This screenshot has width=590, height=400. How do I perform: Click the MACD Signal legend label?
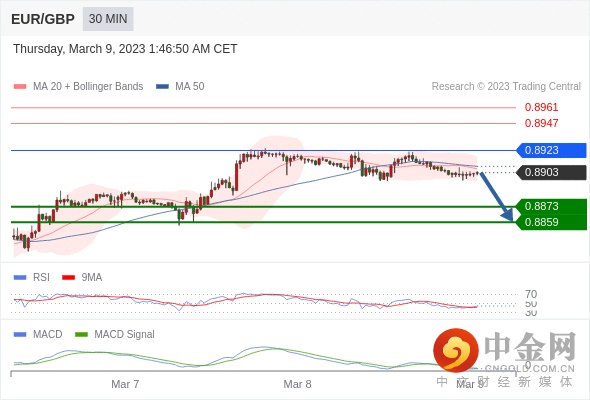click(125, 334)
